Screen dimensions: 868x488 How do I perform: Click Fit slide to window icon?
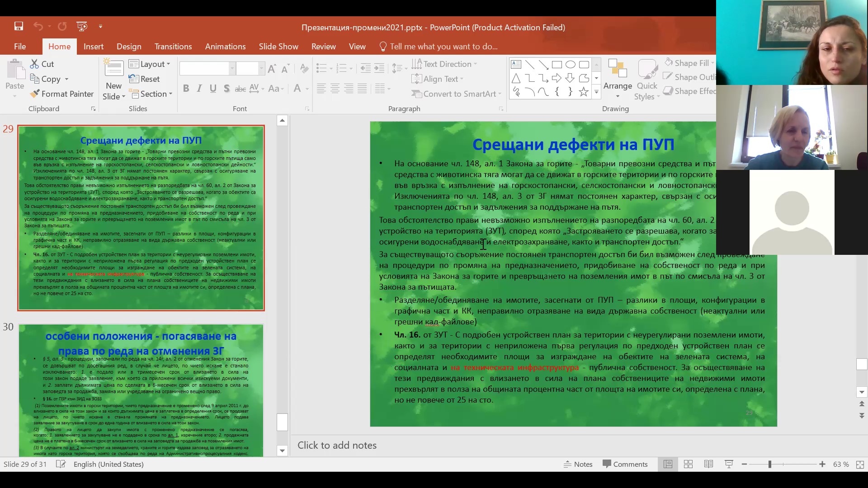860,464
